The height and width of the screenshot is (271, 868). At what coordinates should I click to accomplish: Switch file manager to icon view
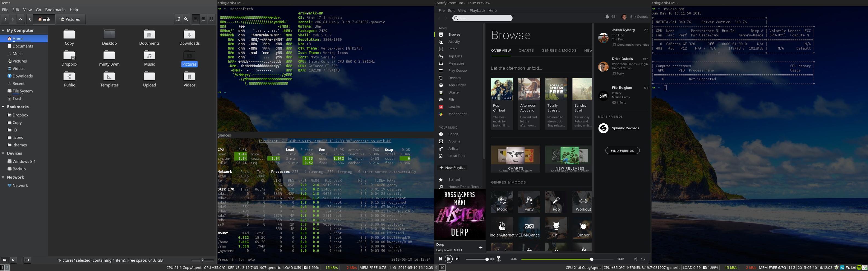[196, 19]
